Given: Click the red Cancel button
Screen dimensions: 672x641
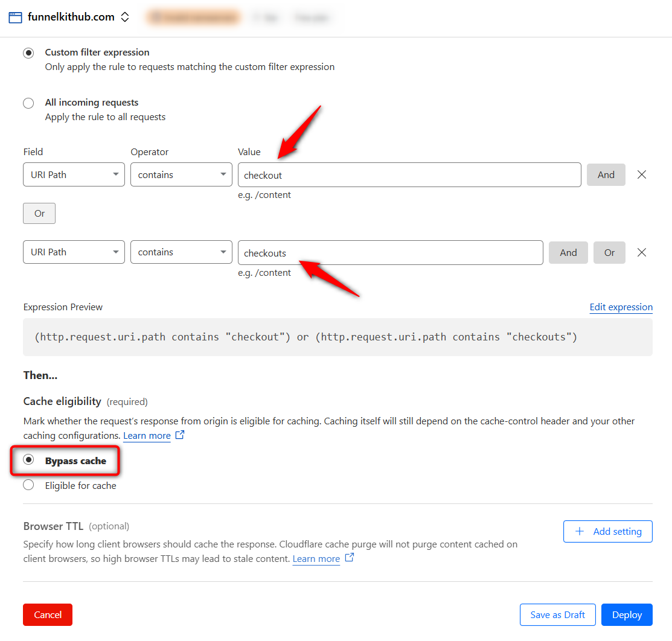Looking at the screenshot, I should pos(48,614).
